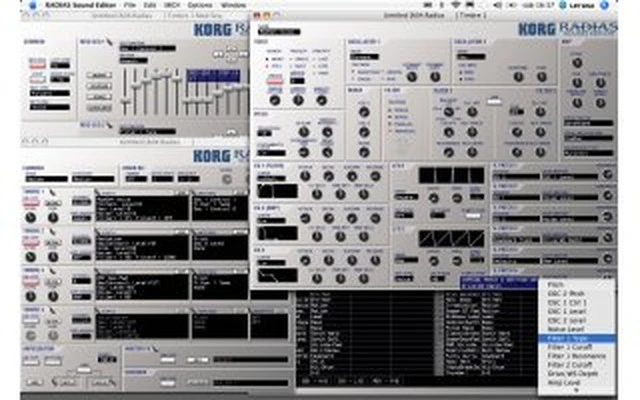Screen dimensions: 640x400
Task: Click the volume icon in menu bar
Action: (x=498, y=5)
